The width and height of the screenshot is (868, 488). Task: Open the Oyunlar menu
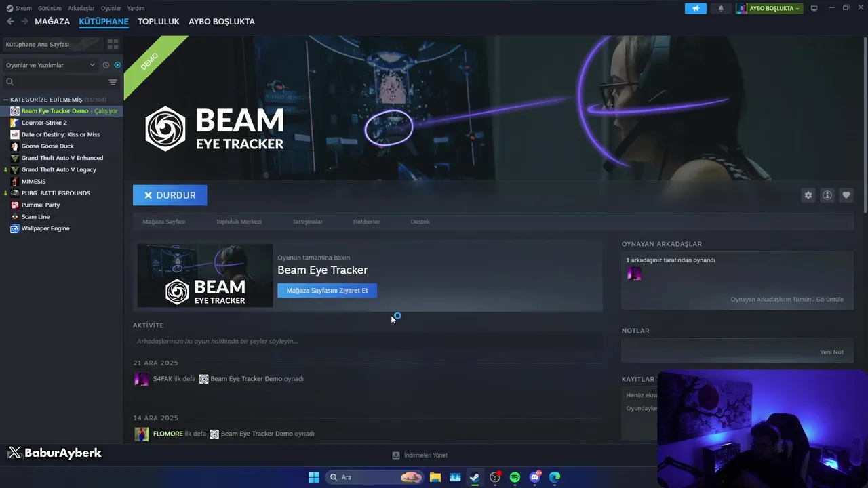pos(111,8)
